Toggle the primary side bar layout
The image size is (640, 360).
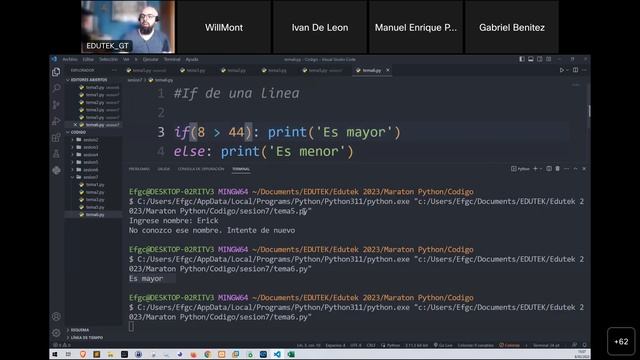coord(522,59)
